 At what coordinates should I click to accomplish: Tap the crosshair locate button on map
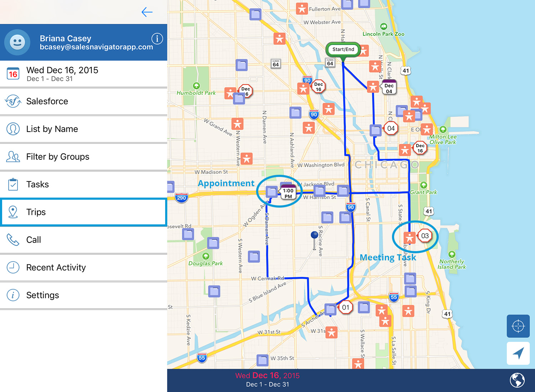518,326
